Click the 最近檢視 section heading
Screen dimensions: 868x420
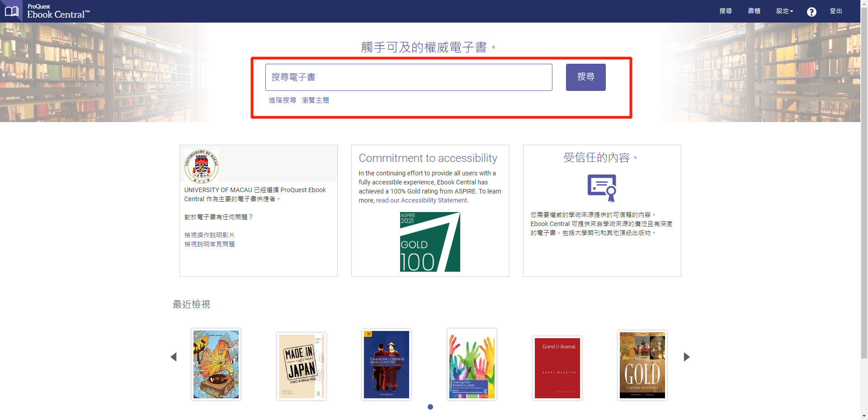(x=192, y=304)
